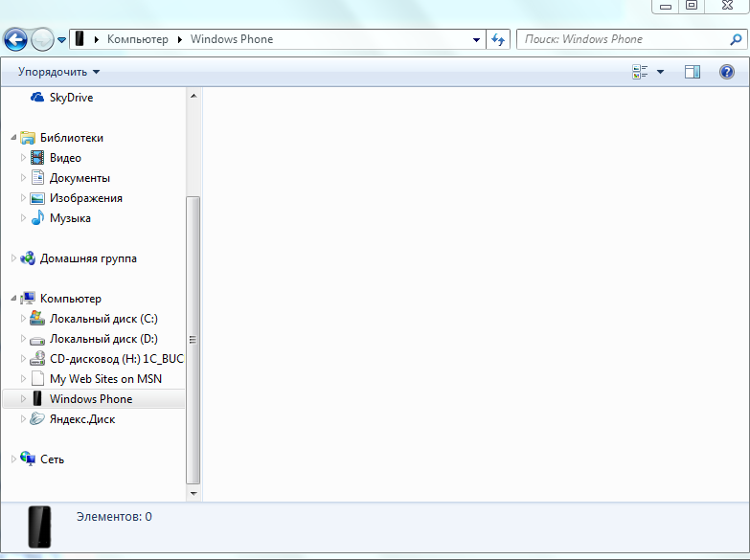Viewport: 750px width, 560px height.
Task: Expand the Документы library
Action: [x=23, y=178]
